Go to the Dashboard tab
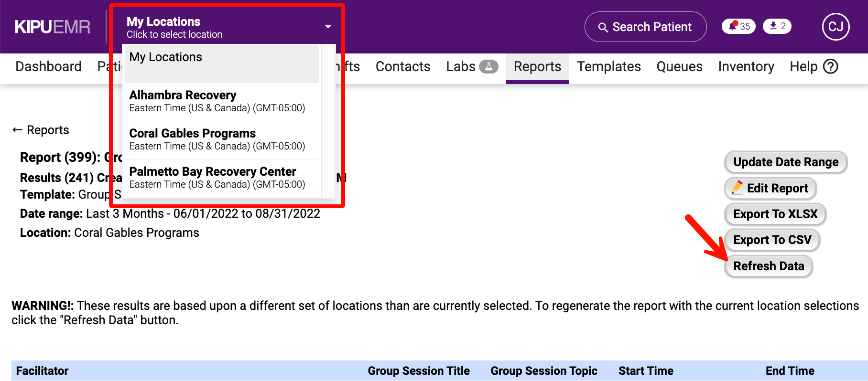This screenshot has width=868, height=381. [x=48, y=66]
